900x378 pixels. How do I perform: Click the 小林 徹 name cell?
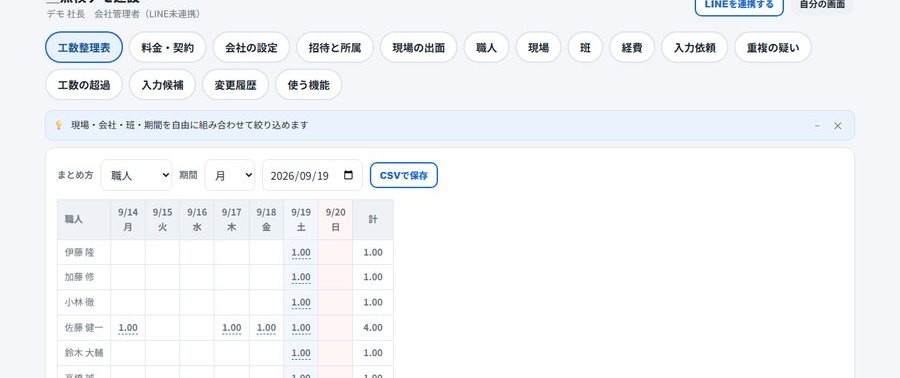pyautogui.click(x=84, y=303)
